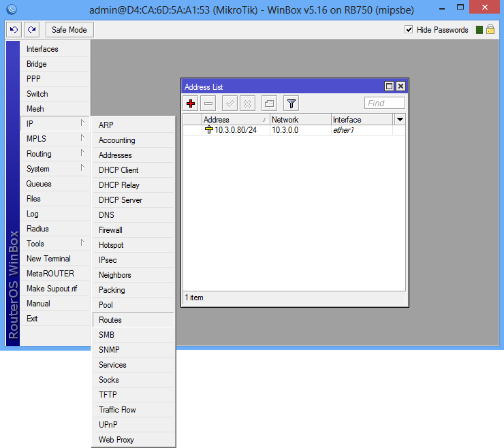Open Traffic Flow from IP submenu
The width and height of the screenshot is (504, 448).
click(133, 410)
